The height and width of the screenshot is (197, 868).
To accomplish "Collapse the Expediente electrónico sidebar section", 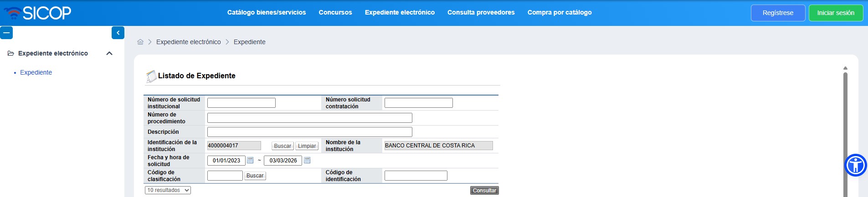I will click(109, 53).
